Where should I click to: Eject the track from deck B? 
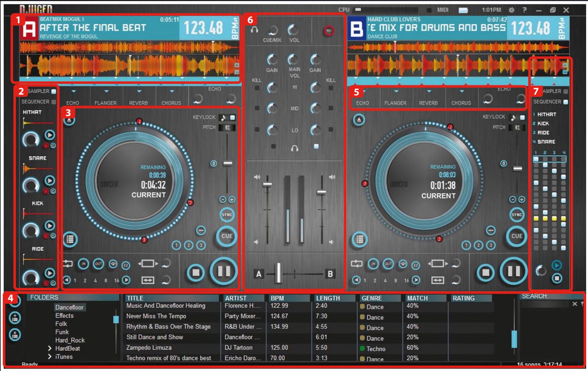click(359, 120)
